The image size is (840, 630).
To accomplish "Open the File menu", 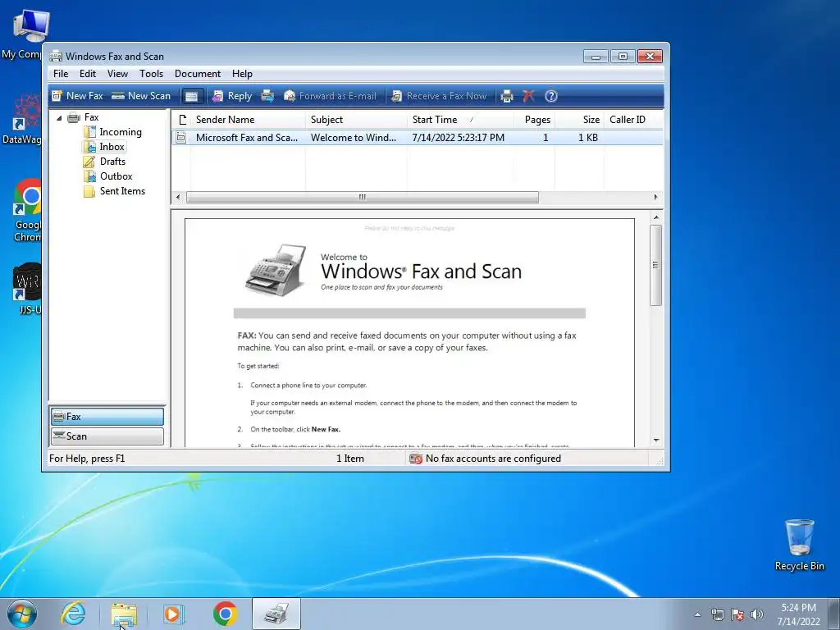I will [61, 73].
